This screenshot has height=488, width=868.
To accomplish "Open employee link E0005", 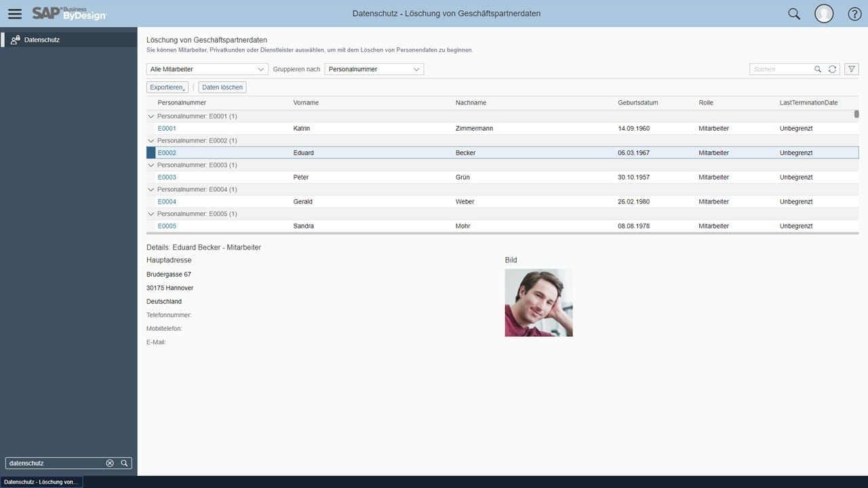I will click(x=167, y=226).
